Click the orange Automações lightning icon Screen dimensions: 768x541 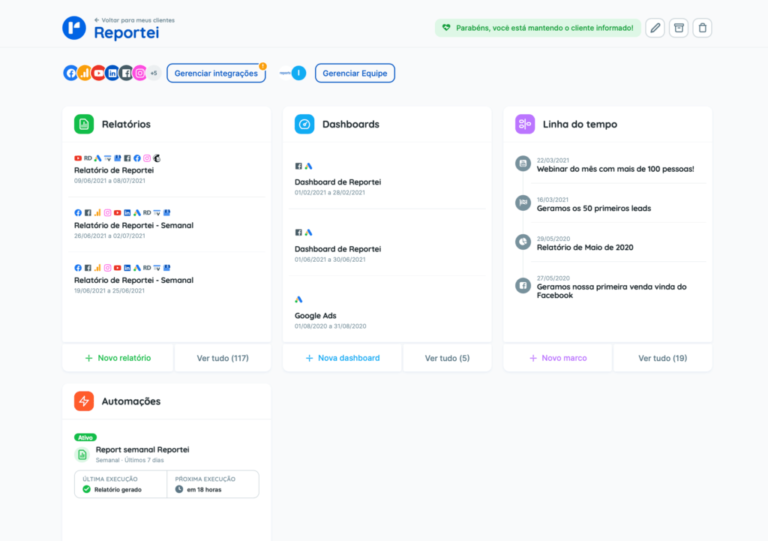pos(84,401)
